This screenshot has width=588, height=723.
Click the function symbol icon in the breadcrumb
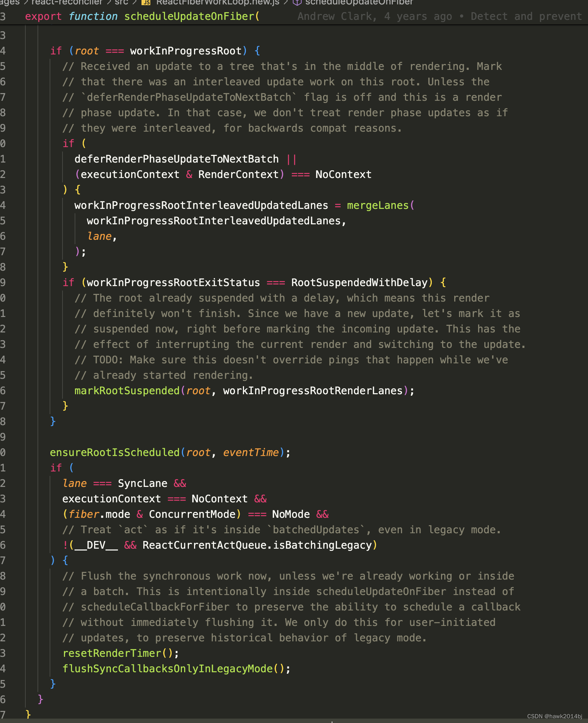tap(297, 3)
